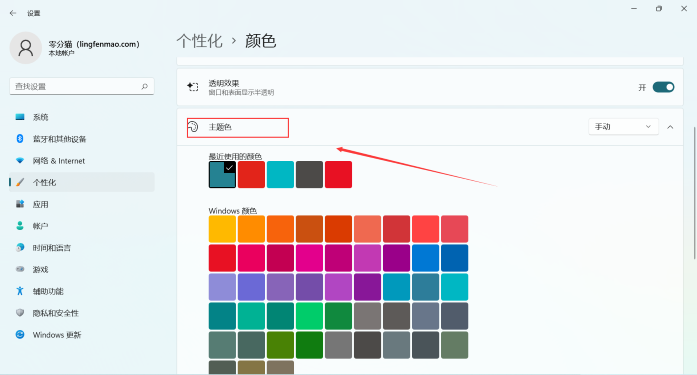The height and width of the screenshot is (375, 697).
Task: Pick the red recent color swatch
Action: pyautogui.click(x=251, y=175)
